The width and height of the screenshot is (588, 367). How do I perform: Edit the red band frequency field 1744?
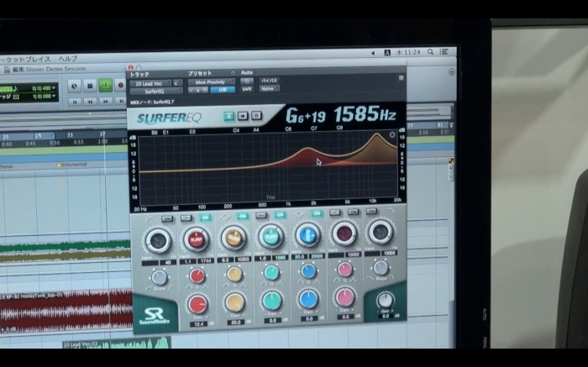(207, 261)
